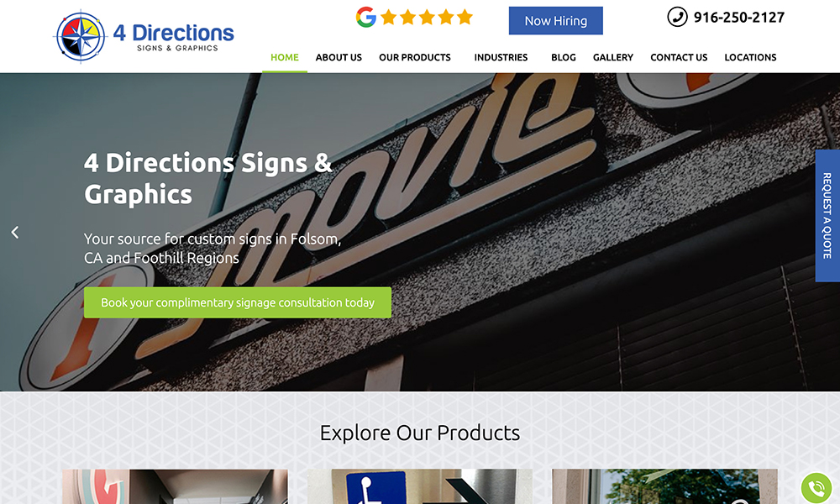Open the About Us page
This screenshot has width=840, height=504.
tap(339, 57)
